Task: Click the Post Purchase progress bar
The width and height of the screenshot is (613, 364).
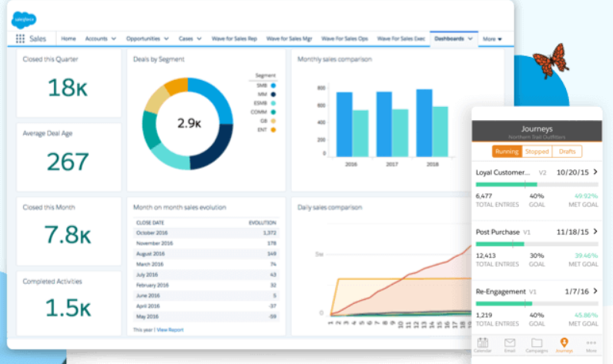Action: [537, 244]
